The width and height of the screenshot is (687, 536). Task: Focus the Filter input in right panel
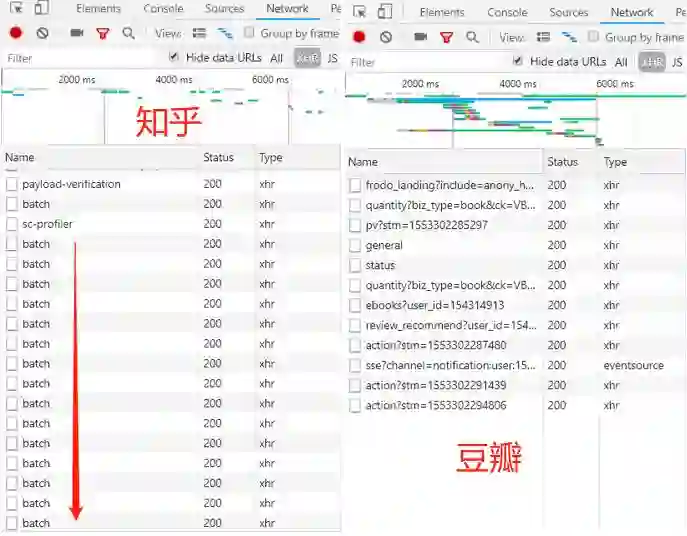[427, 62]
